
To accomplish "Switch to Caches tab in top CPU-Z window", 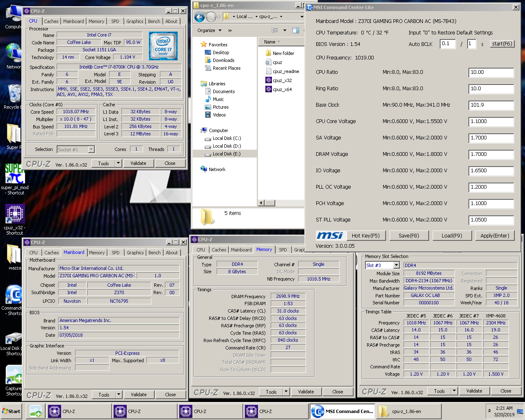I will click(51, 21).
